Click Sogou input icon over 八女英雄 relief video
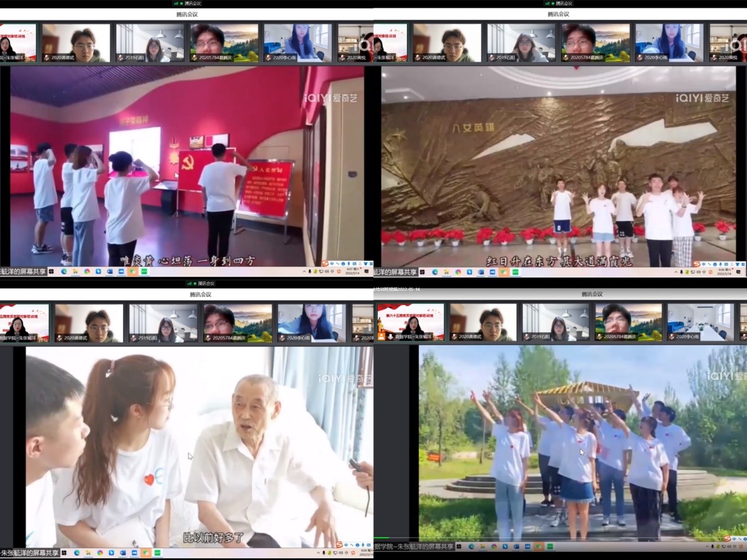 [696, 264]
